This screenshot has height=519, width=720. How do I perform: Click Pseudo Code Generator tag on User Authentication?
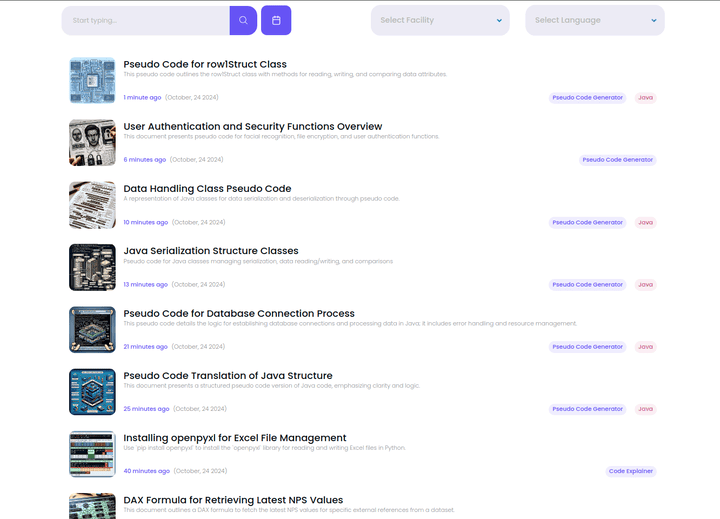(617, 160)
